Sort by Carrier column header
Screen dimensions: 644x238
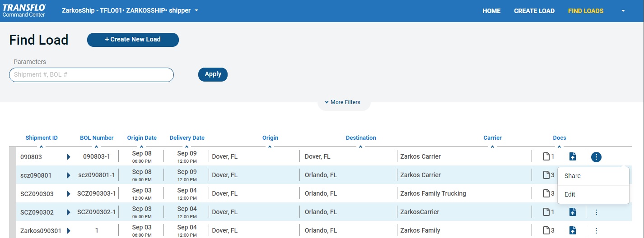point(492,138)
